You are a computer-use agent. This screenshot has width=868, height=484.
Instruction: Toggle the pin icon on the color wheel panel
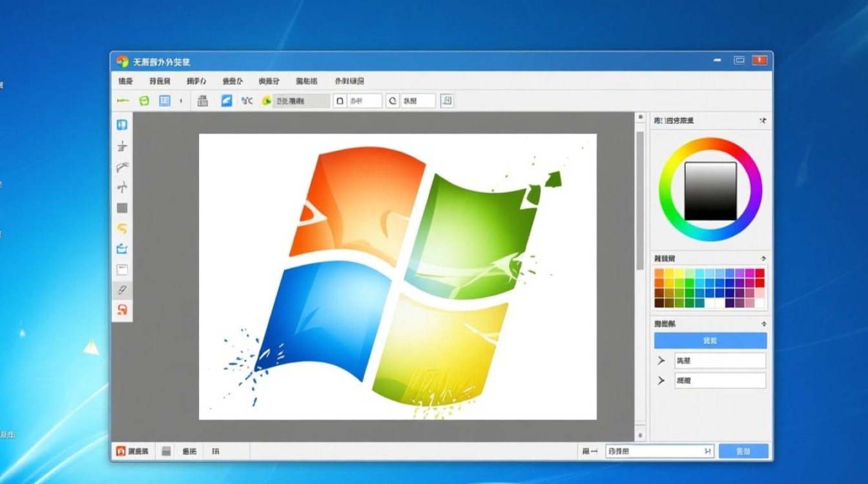[763, 121]
